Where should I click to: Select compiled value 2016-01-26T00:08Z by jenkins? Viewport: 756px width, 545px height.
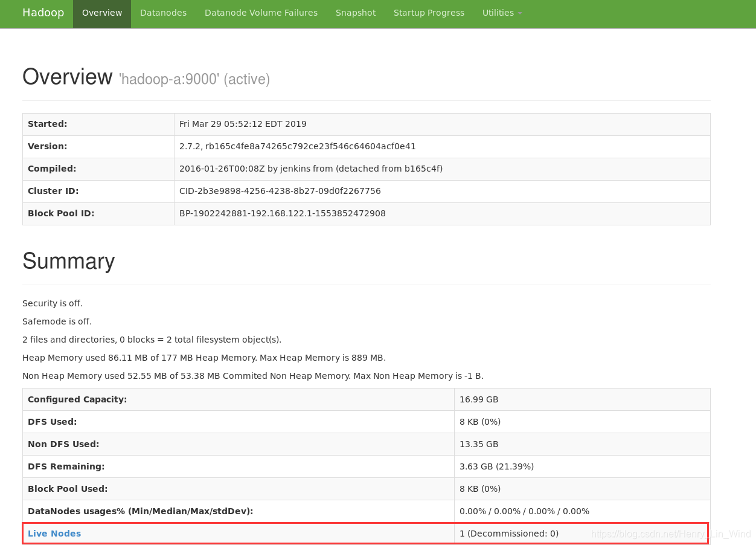[x=311, y=169]
